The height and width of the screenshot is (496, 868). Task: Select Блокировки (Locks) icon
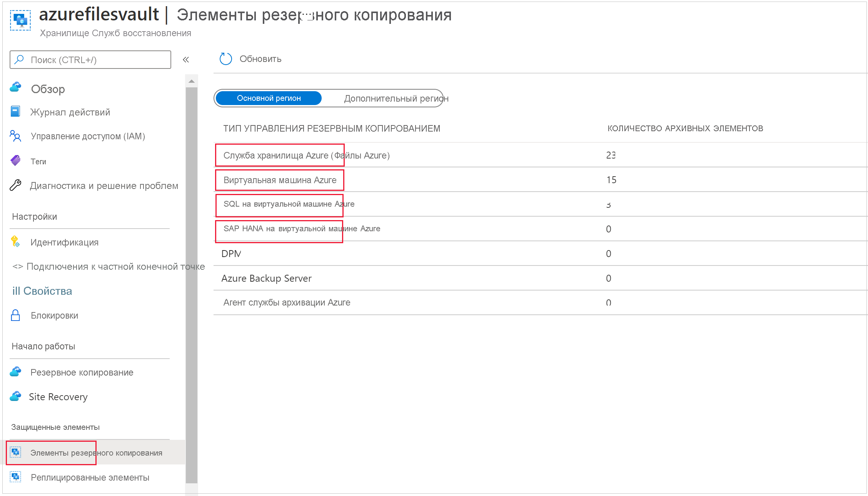(15, 315)
